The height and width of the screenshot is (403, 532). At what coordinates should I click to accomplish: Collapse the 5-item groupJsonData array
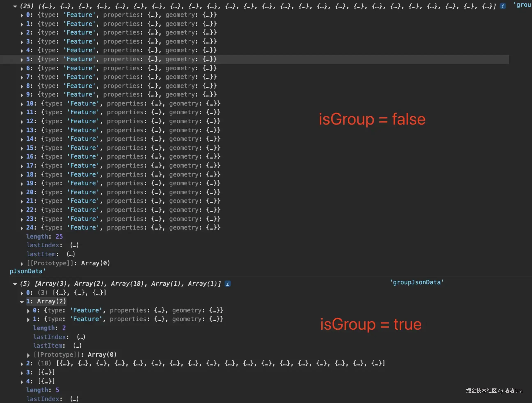15,284
